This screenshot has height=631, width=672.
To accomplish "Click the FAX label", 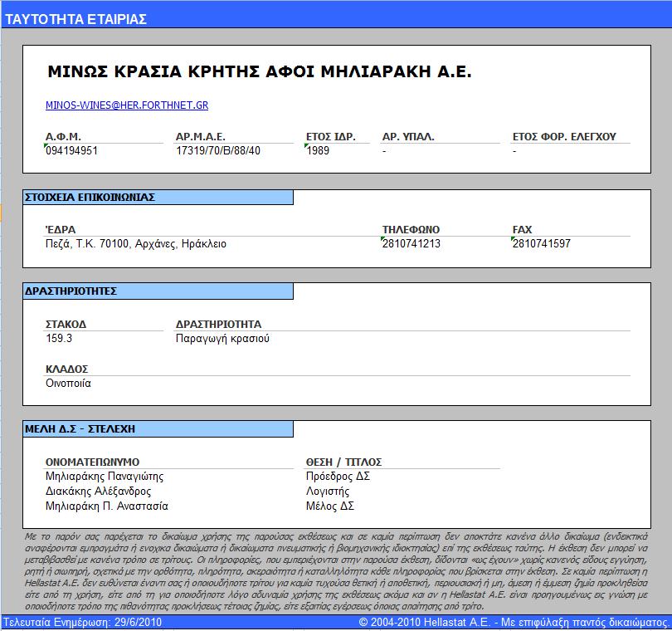I will pyautogui.click(x=522, y=229).
